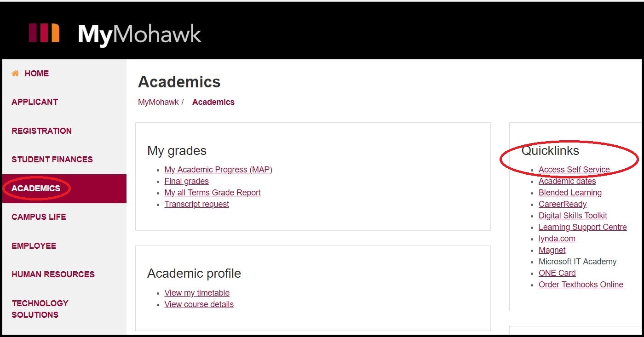Access Self Service from Quicklinks

click(574, 169)
